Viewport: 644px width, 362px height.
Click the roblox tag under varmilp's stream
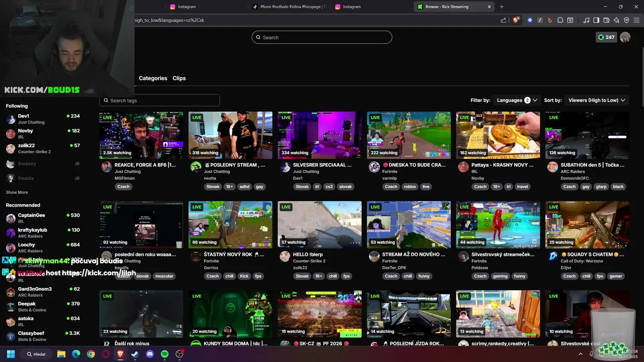(x=410, y=187)
